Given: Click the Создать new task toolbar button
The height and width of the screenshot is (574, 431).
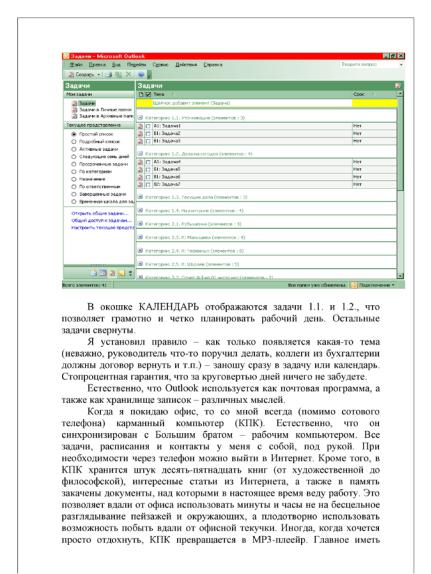Looking at the screenshot, I should (x=81, y=74).
